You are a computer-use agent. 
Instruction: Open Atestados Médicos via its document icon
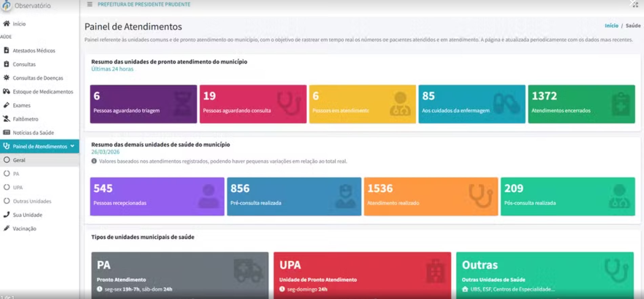tap(6, 51)
